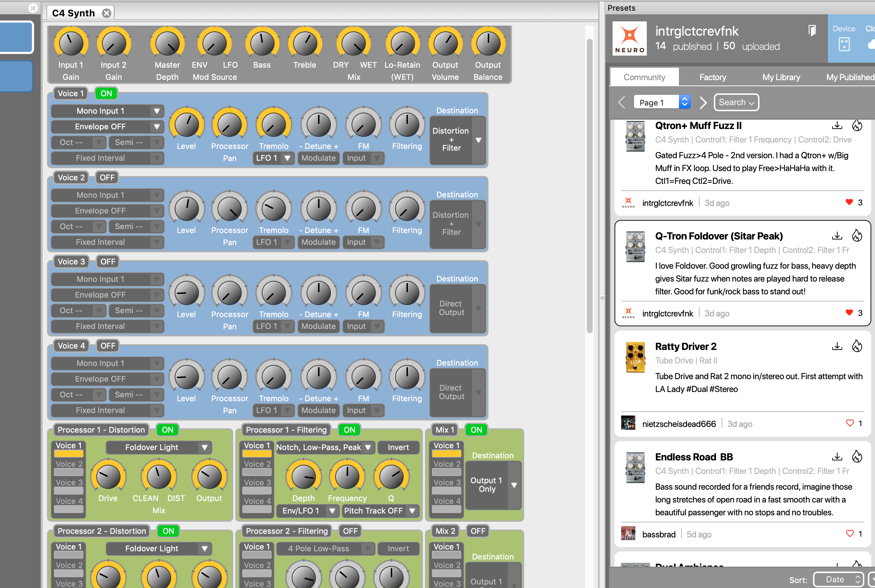
Task: Toggle Processor 1 - Distortion ON switch
Action: click(x=168, y=430)
